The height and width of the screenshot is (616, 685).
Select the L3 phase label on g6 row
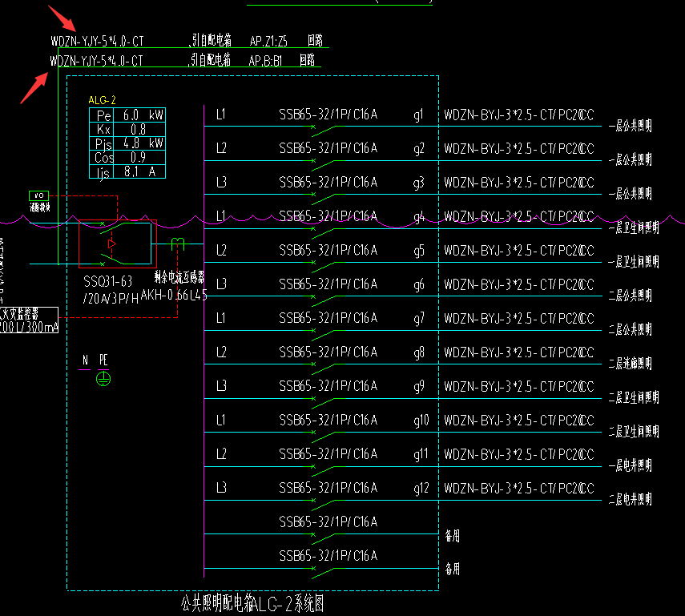click(221, 284)
